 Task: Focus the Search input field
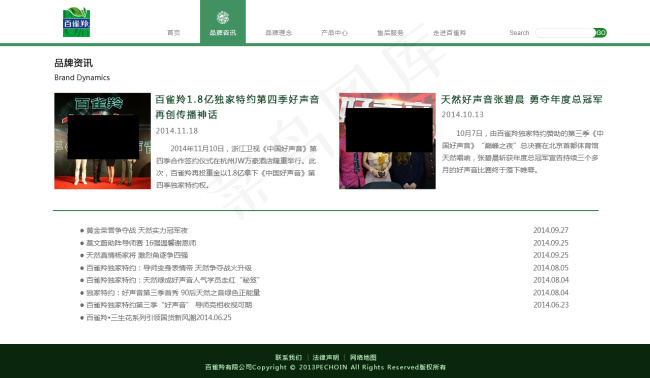(565, 33)
